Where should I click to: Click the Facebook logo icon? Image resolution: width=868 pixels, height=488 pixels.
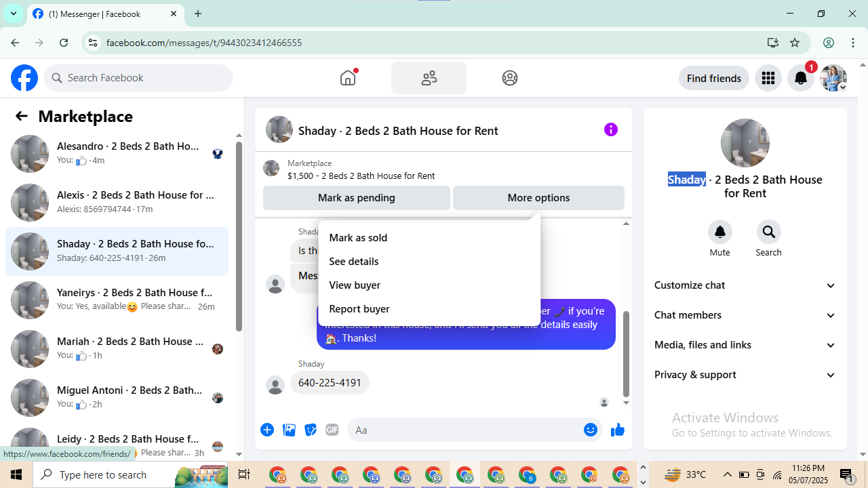tap(24, 78)
